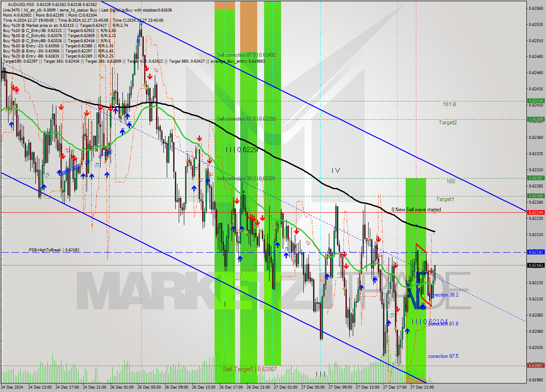Click '24 Dec 13:00' on time axis
This screenshot has width=546, height=392.
pyautogui.click(x=40, y=387)
